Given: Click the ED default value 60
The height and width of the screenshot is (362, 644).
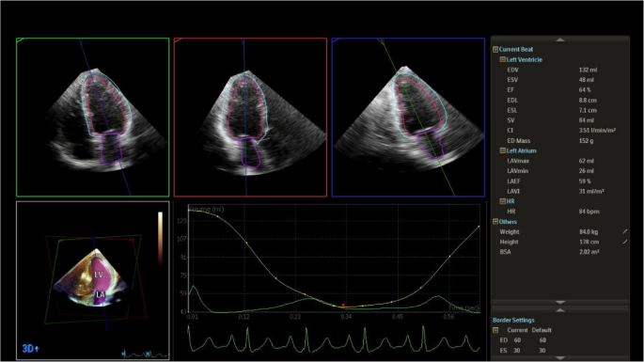Looking at the screenshot, I should (x=542, y=340).
